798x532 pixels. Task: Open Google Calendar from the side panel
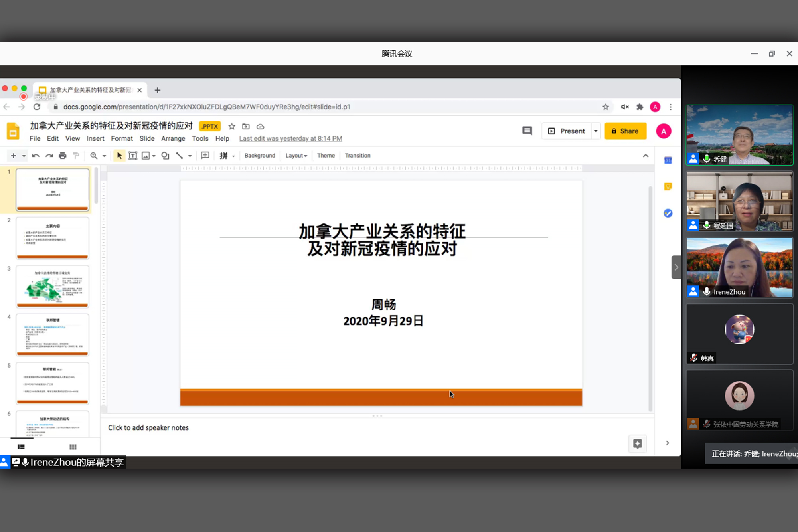coord(668,160)
